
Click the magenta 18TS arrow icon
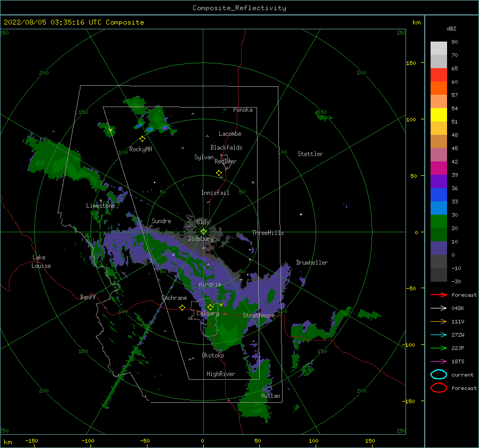tap(439, 362)
